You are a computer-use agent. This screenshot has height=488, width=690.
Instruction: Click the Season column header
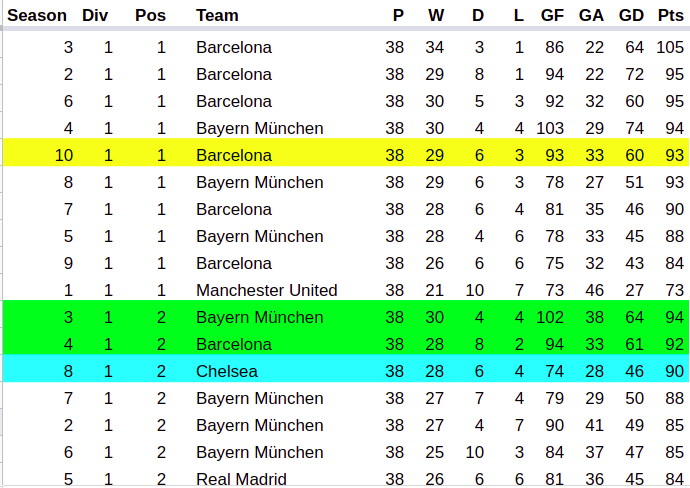pyautogui.click(x=37, y=15)
